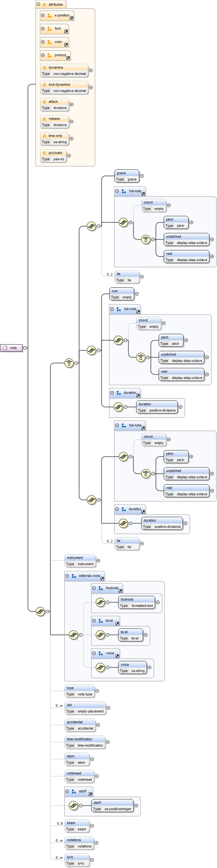Click the instrument element box

(80, 561)
